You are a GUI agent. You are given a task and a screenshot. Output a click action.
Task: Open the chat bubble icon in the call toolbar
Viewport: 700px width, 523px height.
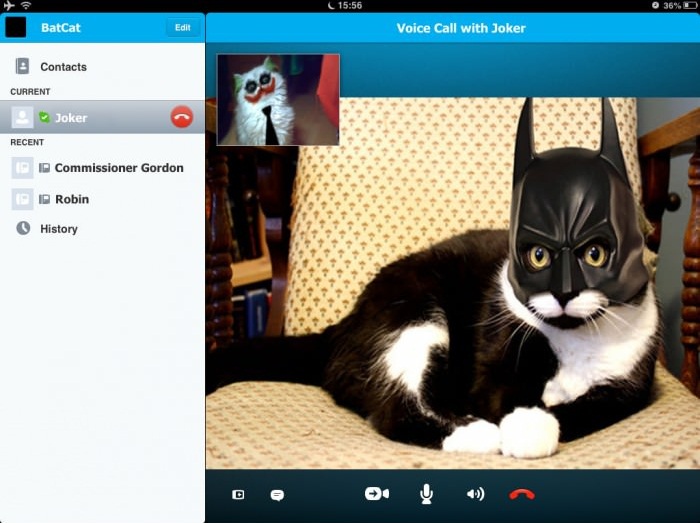click(277, 495)
